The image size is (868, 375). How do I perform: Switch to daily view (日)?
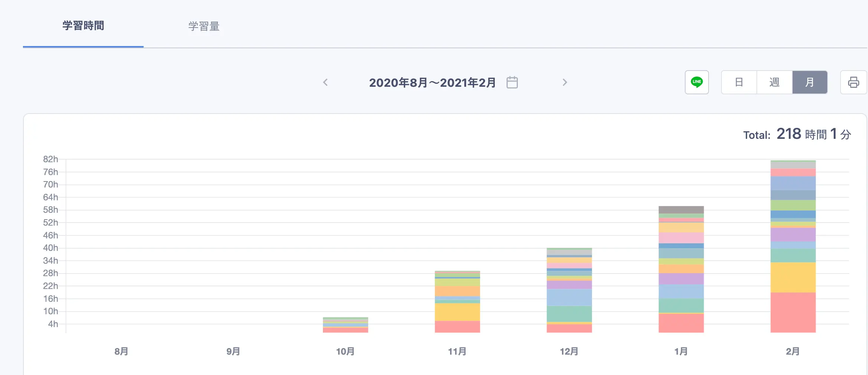coord(739,82)
